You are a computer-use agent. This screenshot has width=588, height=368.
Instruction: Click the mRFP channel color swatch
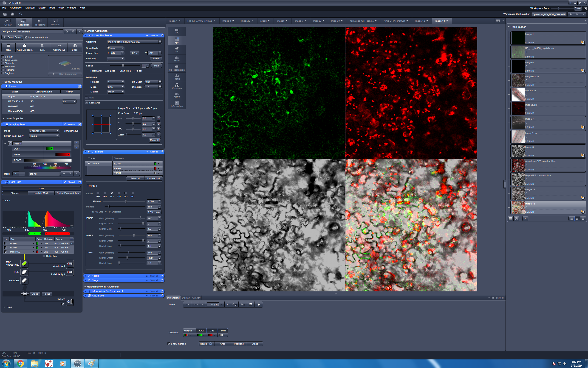(x=155, y=168)
